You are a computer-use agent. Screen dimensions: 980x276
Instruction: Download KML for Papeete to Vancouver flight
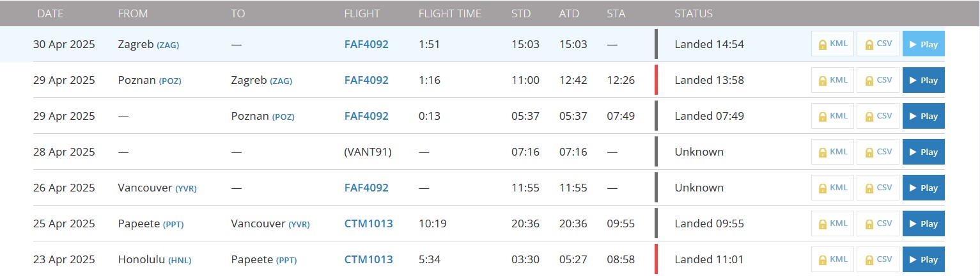coord(832,223)
